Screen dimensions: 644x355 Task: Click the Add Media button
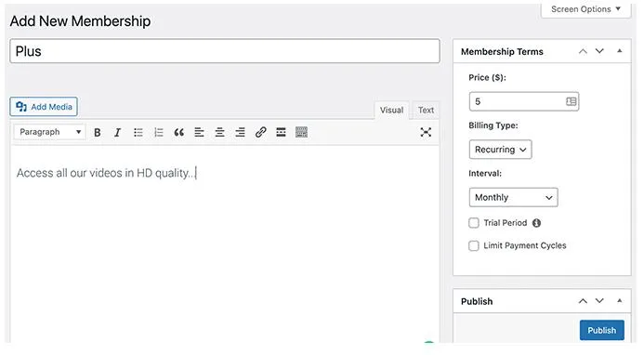[x=44, y=107]
